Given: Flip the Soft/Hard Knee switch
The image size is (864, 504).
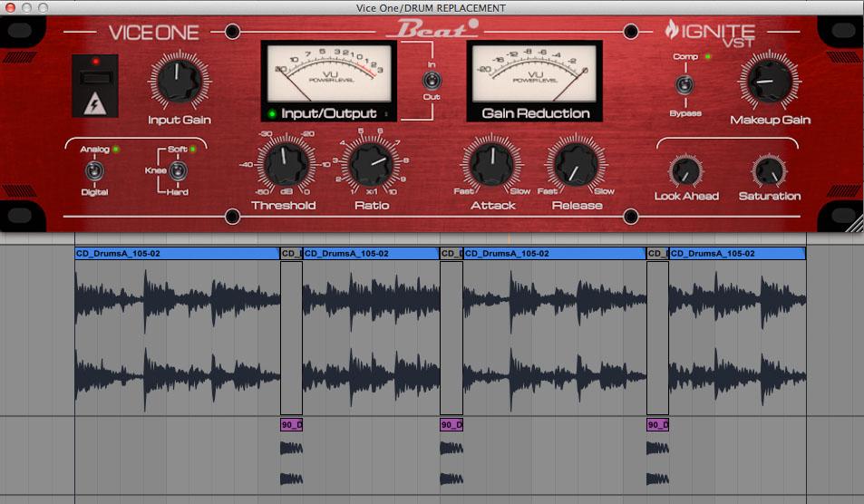Looking at the screenshot, I should [x=178, y=170].
